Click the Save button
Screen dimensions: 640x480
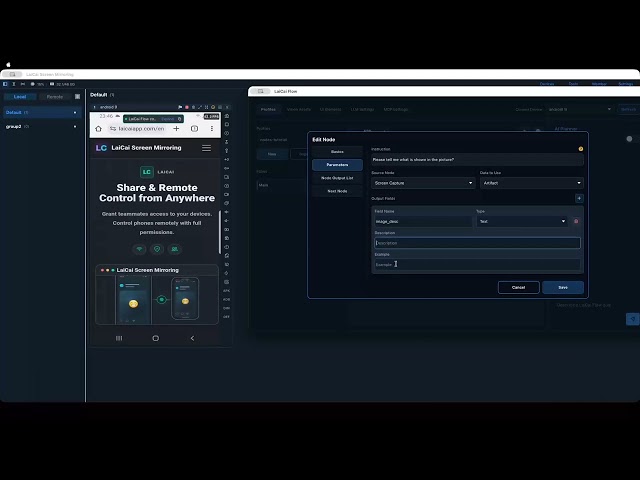pyautogui.click(x=563, y=287)
